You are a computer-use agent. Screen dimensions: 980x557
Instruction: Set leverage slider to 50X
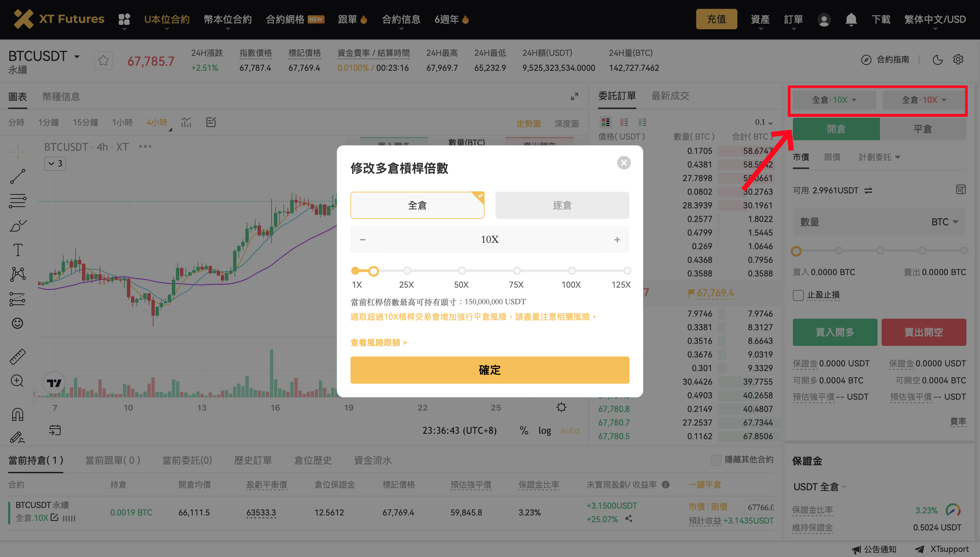point(462,270)
